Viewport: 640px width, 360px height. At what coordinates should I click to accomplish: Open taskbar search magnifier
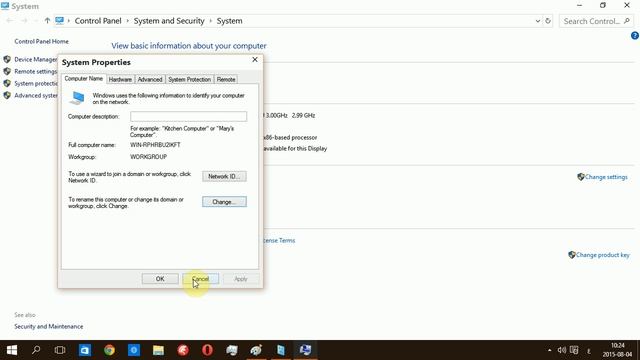[36, 350]
